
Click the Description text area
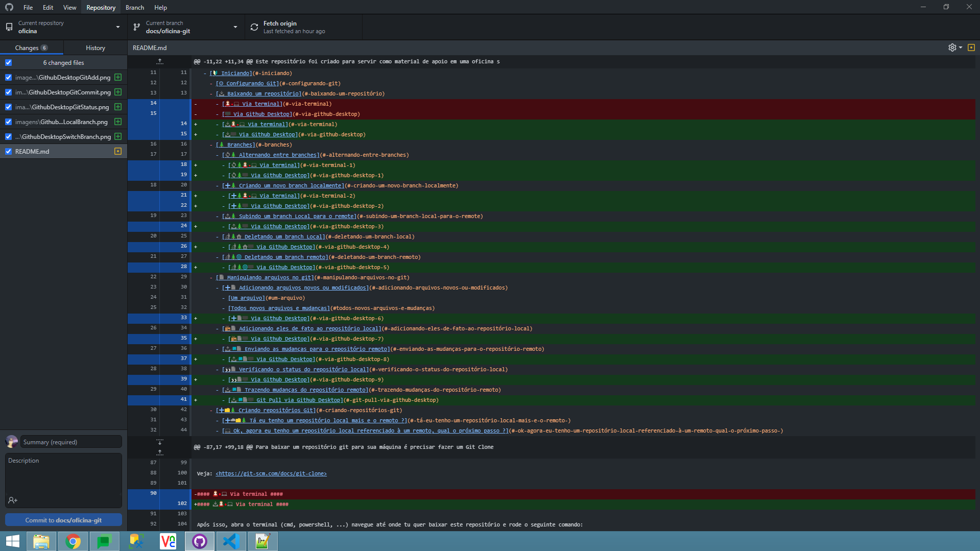point(63,474)
